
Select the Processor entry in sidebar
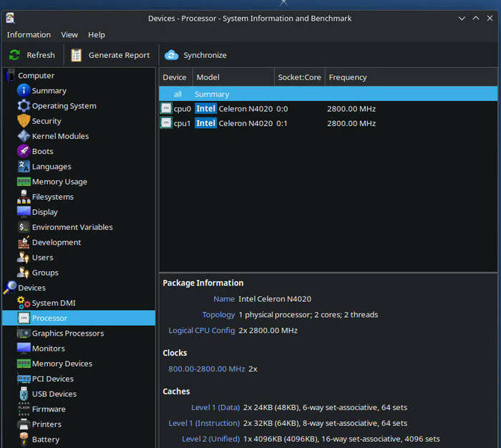pos(79,318)
